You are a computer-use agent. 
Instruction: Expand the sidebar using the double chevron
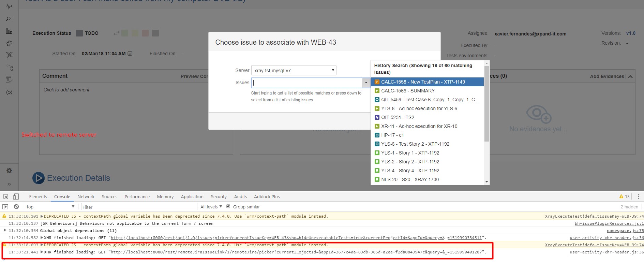(x=9, y=184)
